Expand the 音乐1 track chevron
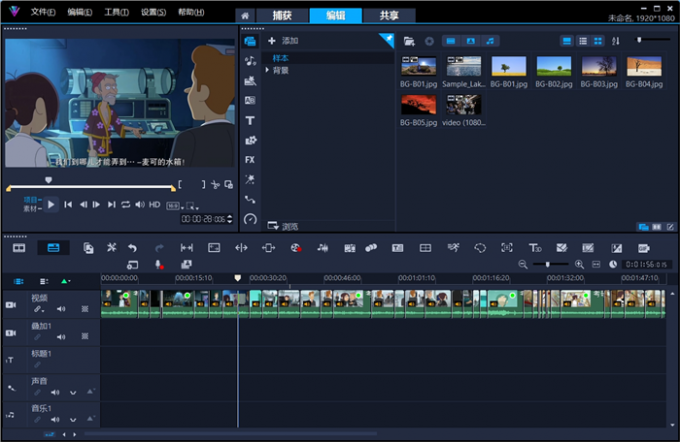Viewport: 680px width, 442px height. pyautogui.click(x=73, y=420)
